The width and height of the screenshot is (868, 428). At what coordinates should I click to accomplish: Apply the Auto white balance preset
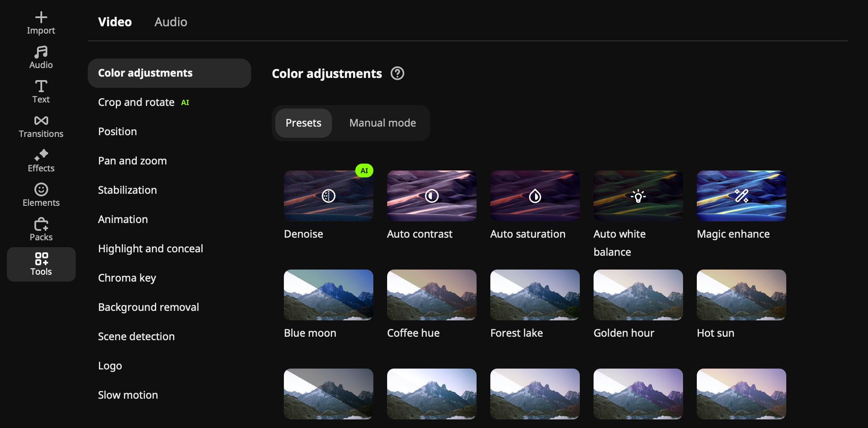638,196
